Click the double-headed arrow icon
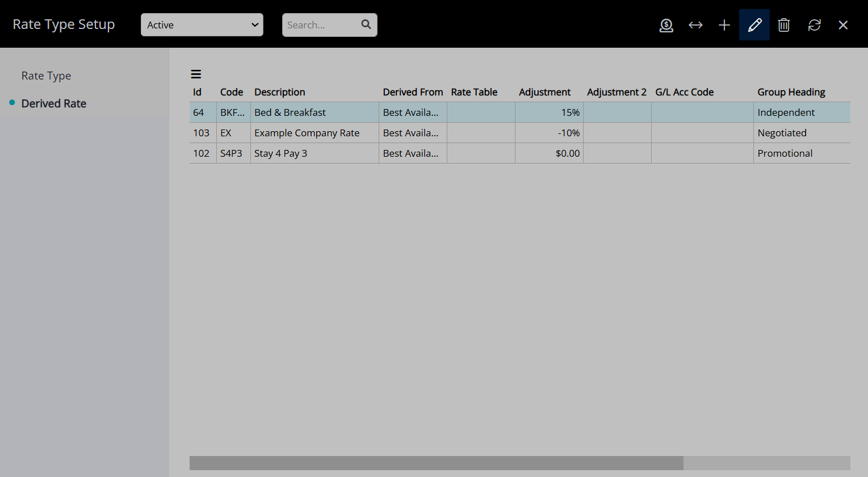 click(695, 25)
